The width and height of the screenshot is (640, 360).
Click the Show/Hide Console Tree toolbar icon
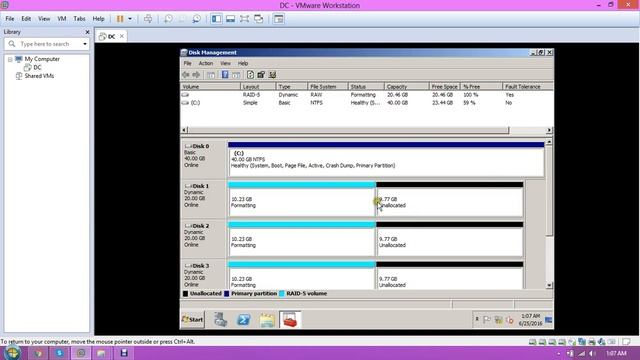coord(211,75)
